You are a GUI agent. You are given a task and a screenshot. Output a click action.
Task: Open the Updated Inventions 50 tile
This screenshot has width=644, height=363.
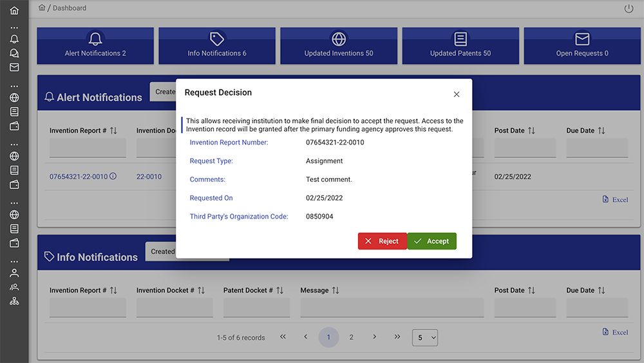click(x=339, y=45)
